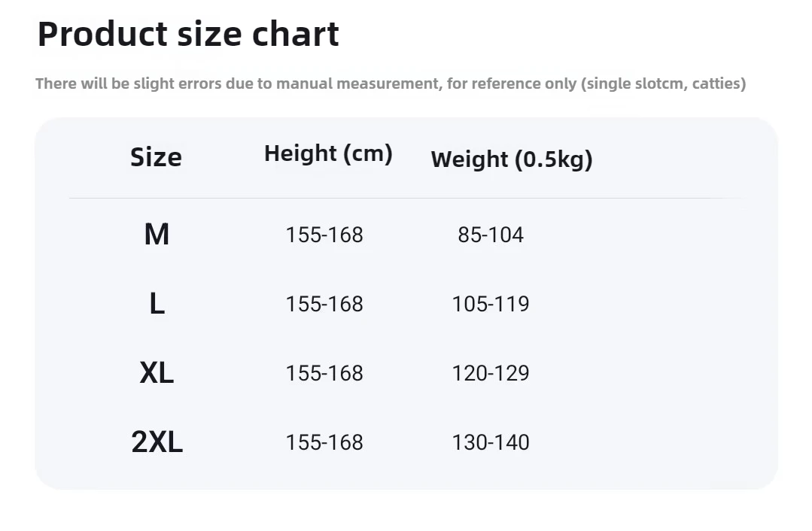
Task: Choose the M size label
Action: pyautogui.click(x=157, y=235)
